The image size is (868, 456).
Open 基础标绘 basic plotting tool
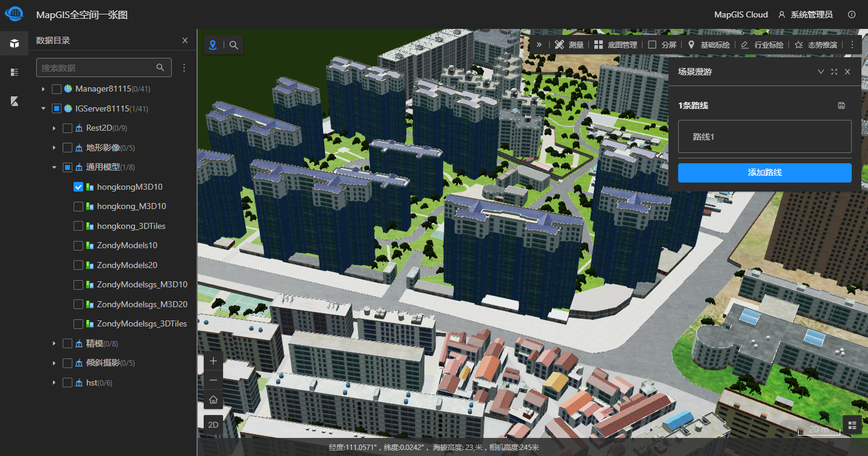click(x=708, y=45)
